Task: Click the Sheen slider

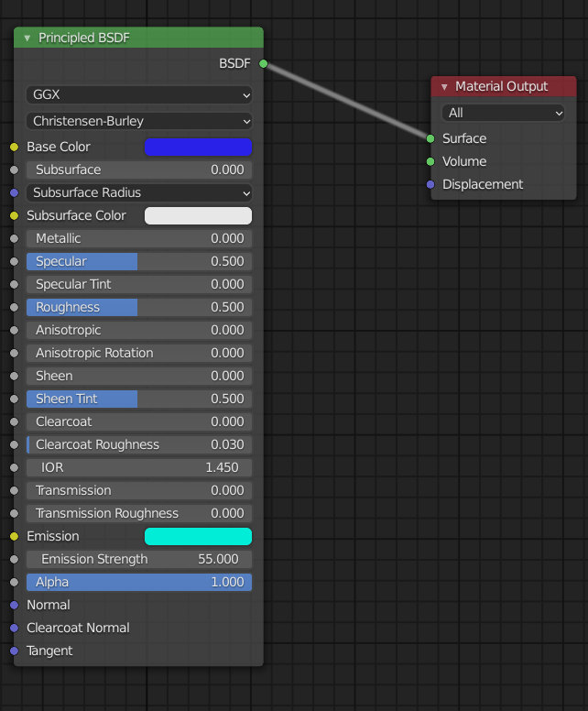Action: (x=139, y=376)
